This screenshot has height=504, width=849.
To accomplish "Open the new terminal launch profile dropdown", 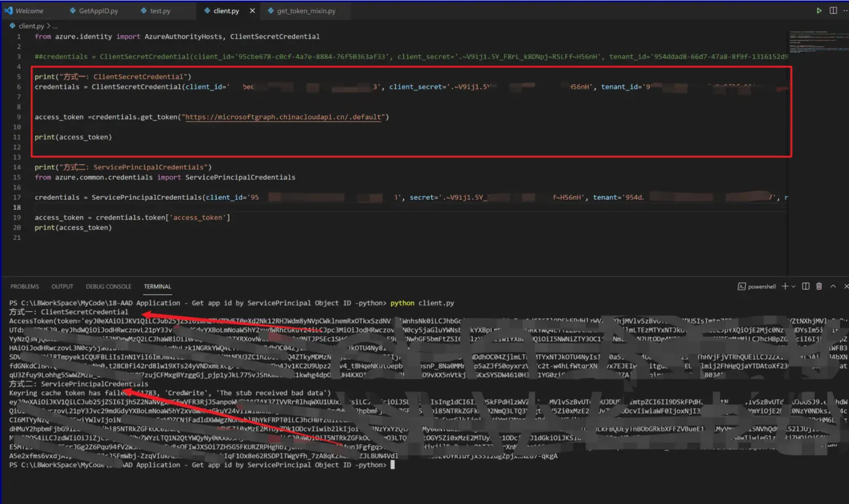I will (794, 287).
